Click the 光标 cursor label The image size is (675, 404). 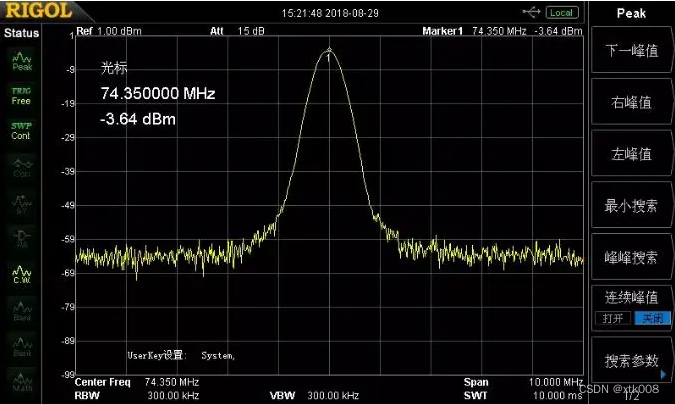coord(114,68)
